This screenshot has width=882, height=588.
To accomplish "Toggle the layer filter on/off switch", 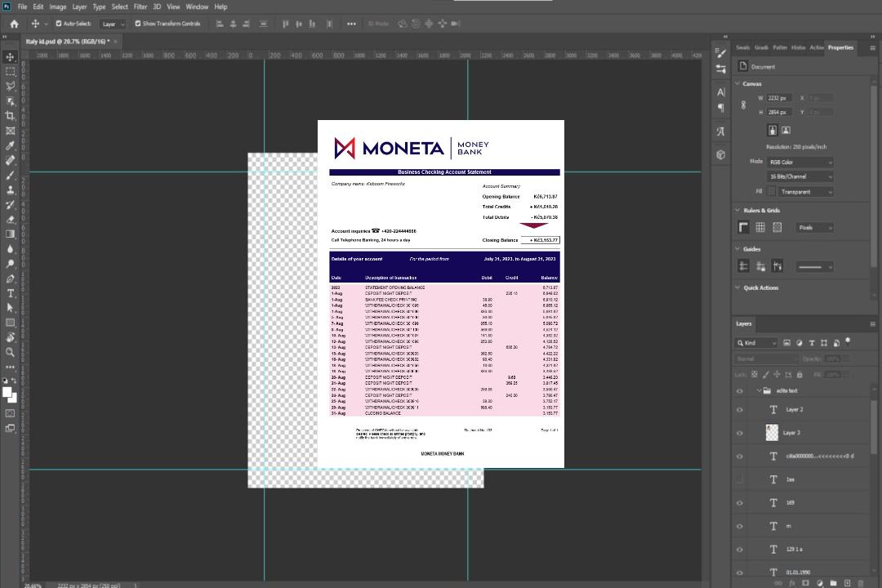I will [x=848, y=341].
